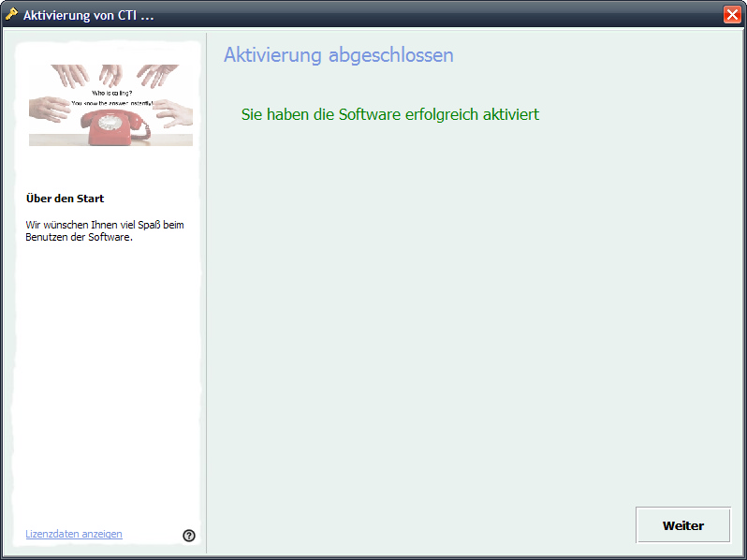
Task: Click the "Who is calling?" image caption
Action: pos(110,93)
